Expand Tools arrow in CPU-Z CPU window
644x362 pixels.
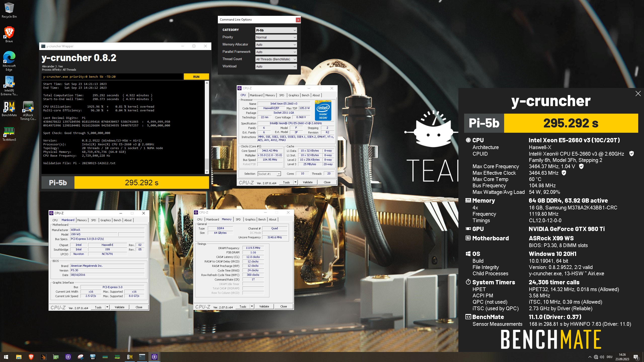(x=295, y=182)
